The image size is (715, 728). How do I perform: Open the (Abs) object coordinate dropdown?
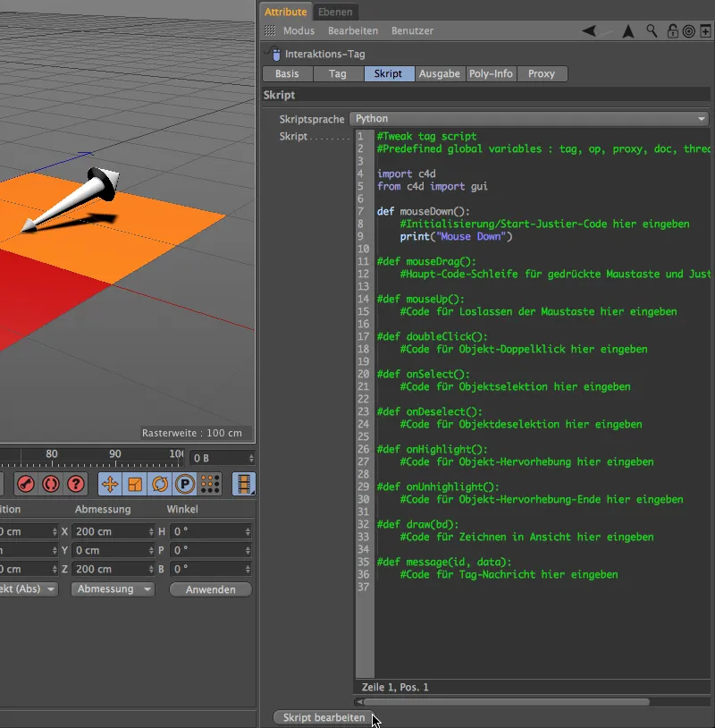pyautogui.click(x=28, y=588)
